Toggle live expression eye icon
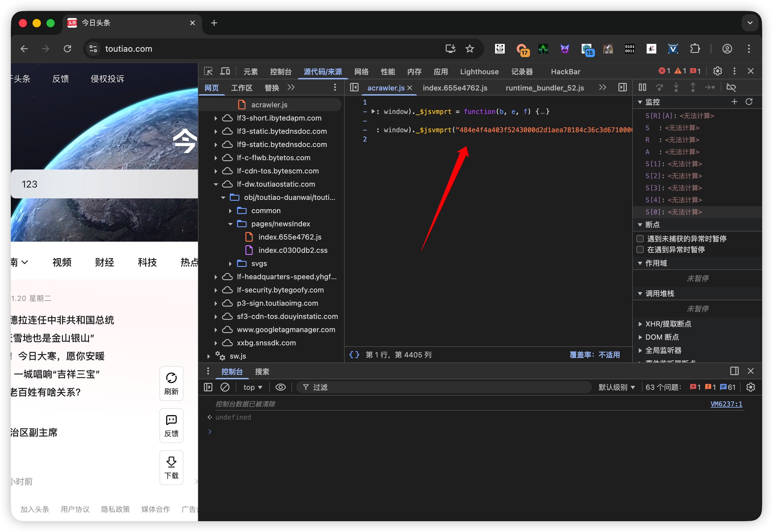This screenshot has height=532, width=773. (x=280, y=387)
